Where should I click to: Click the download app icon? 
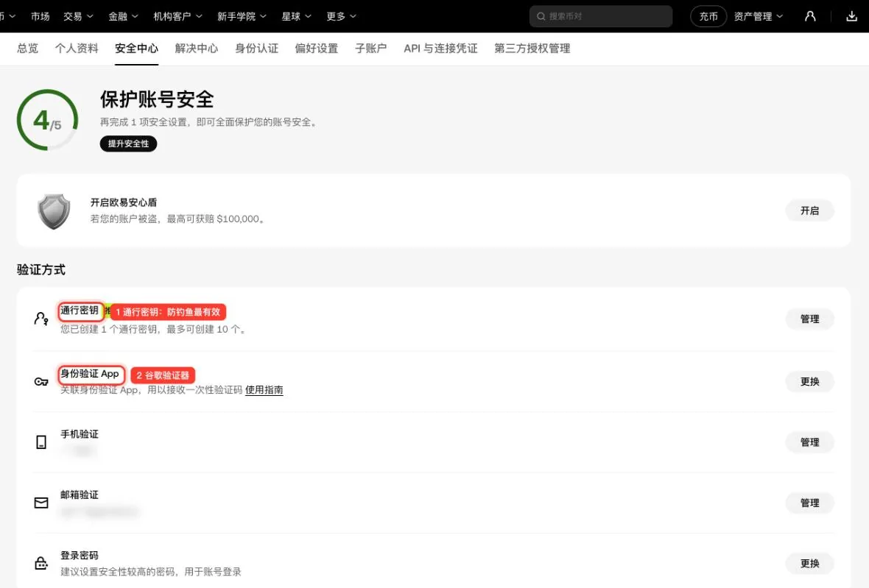point(852,16)
